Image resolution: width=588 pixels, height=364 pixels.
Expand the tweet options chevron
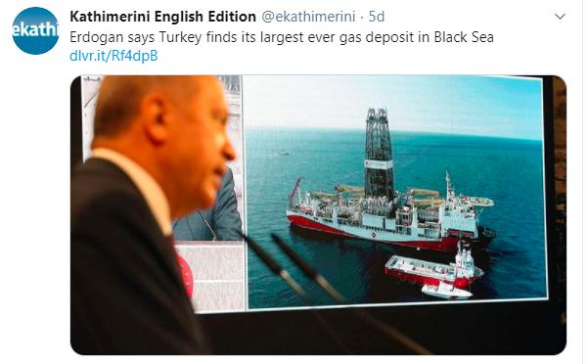tap(560, 17)
